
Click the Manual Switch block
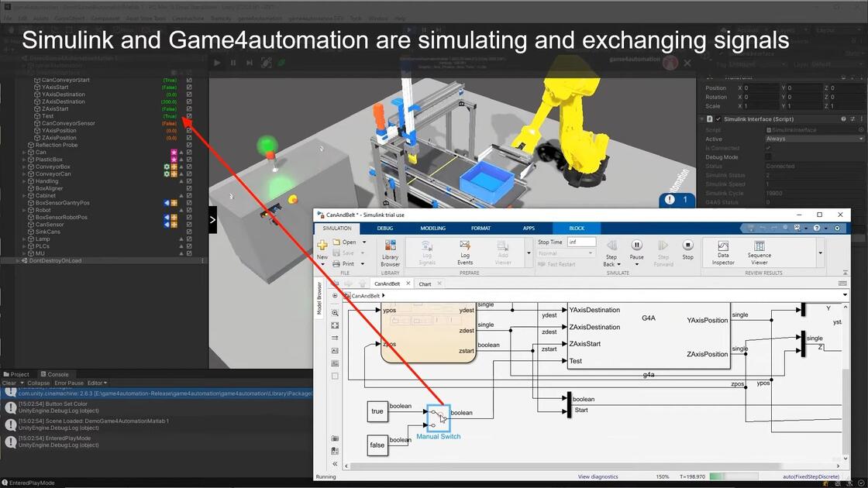(439, 419)
